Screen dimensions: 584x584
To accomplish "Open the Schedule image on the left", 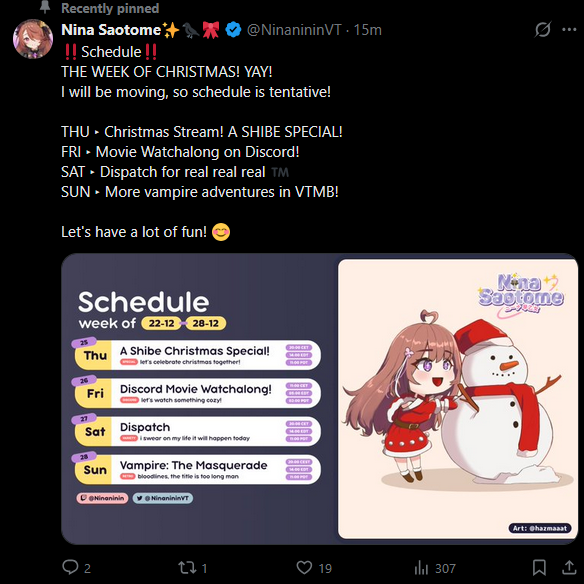I will pos(199,399).
